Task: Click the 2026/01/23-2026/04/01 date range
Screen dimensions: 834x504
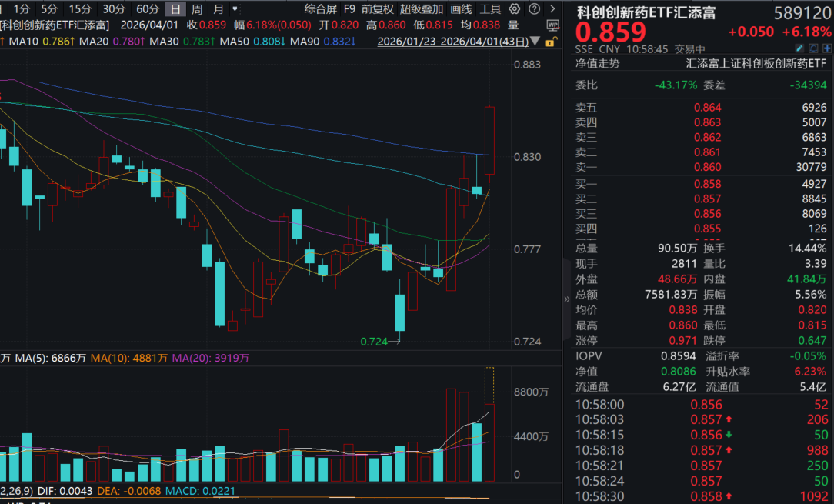Action: click(452, 42)
